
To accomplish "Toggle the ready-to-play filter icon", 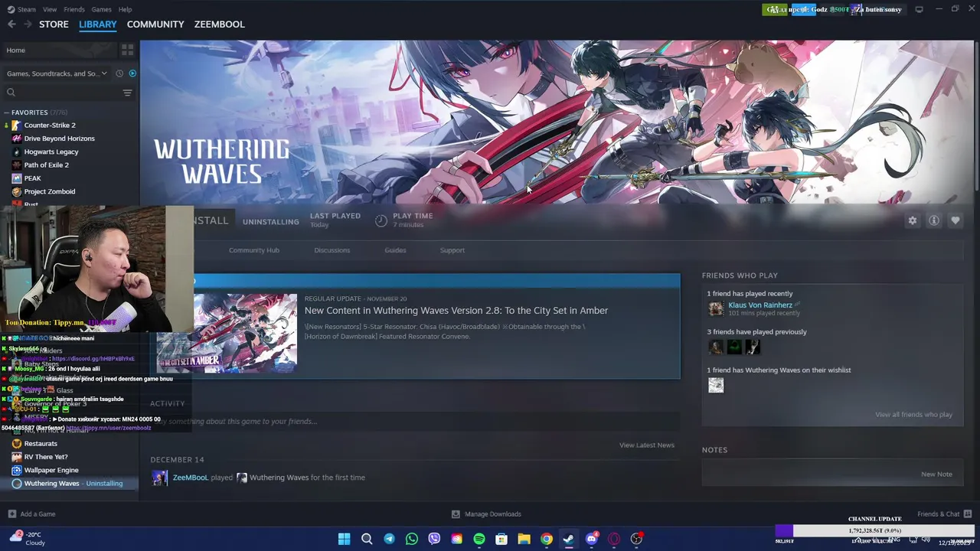I will (x=132, y=73).
